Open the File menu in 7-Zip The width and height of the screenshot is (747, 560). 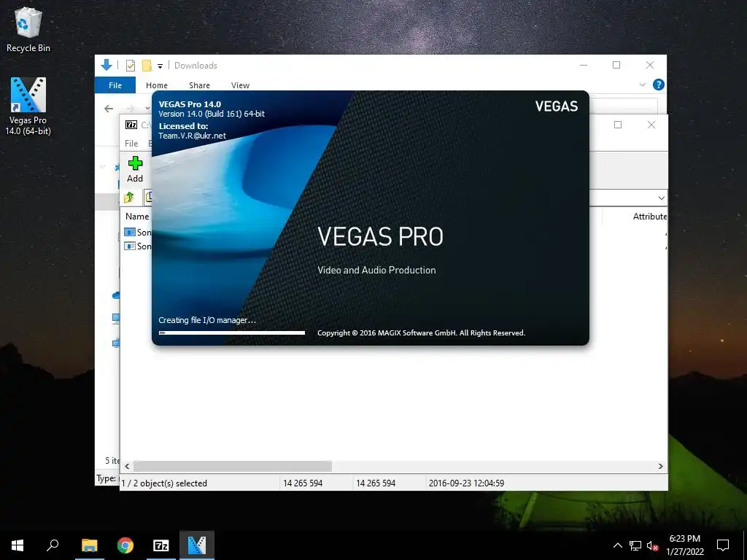tap(131, 144)
